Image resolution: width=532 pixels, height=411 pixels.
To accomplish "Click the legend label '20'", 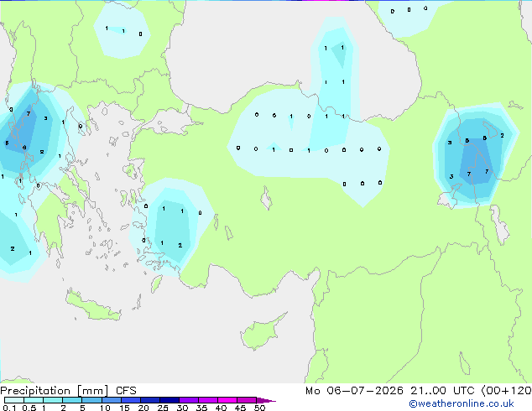I will tap(143, 408).
